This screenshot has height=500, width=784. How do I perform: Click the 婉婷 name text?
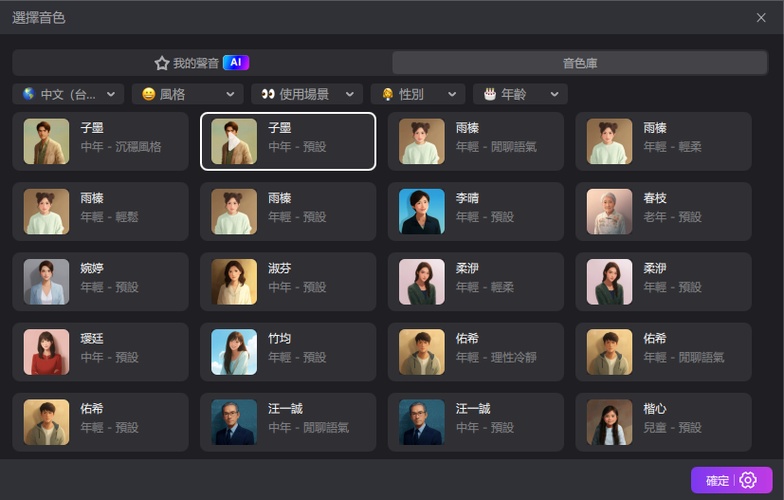point(92,268)
